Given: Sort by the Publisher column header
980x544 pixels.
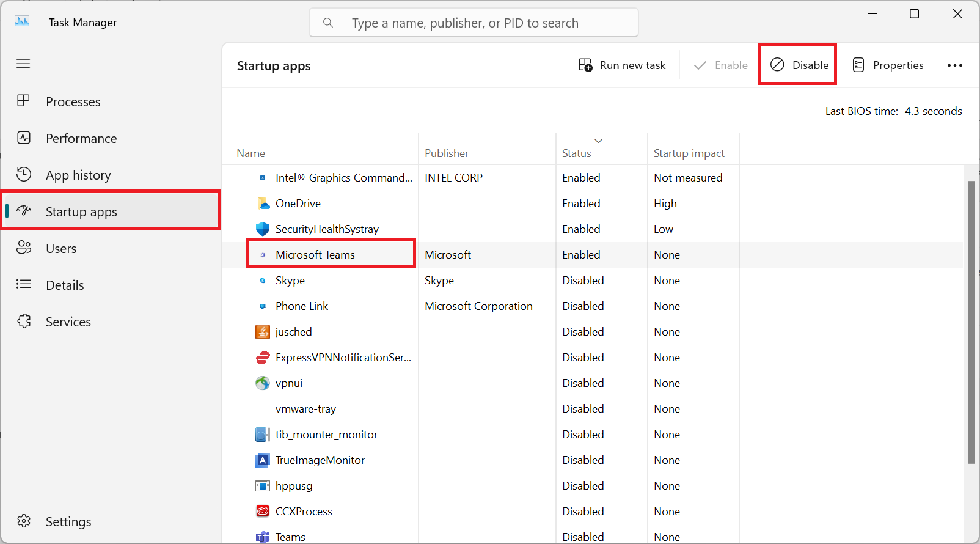Looking at the screenshot, I should [x=447, y=153].
